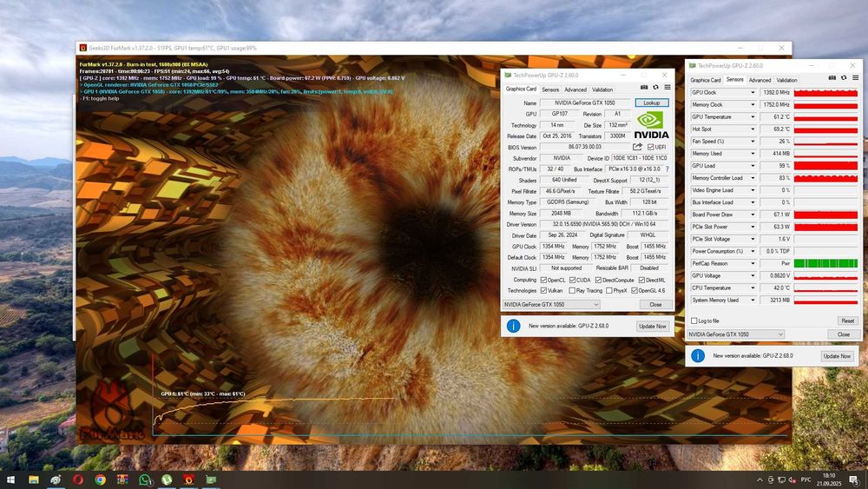Image resolution: width=868 pixels, height=489 pixels.
Task: Click the FurMark taskbar icon
Action: (x=188, y=479)
